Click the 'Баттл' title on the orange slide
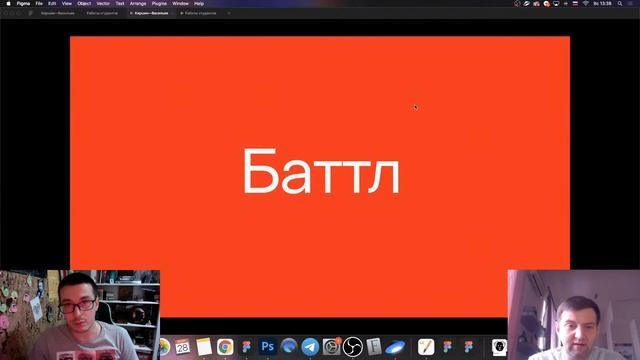Screen dimensions: 640x360 point(321,172)
